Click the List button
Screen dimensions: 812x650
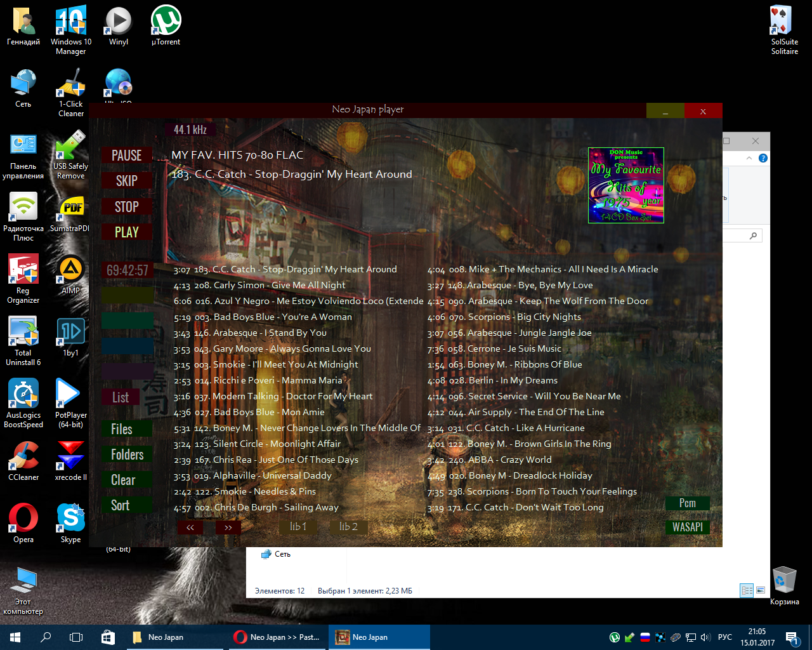(x=121, y=397)
